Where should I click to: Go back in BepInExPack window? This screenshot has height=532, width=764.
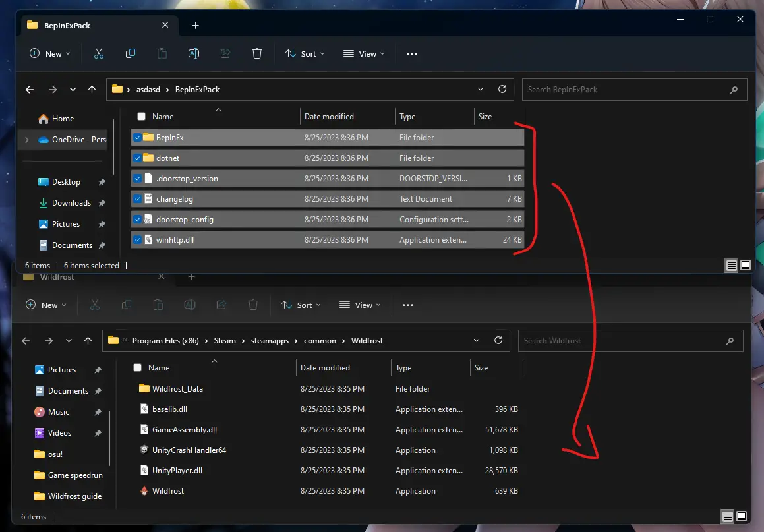pyautogui.click(x=30, y=90)
